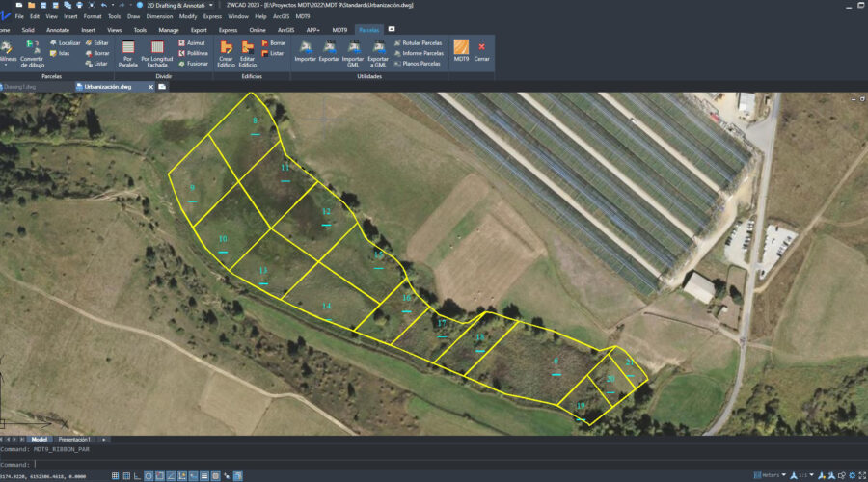Expand the Polilíneas tool dropdown arrow
The height and width of the screenshot is (482, 868).
[x=6, y=66]
